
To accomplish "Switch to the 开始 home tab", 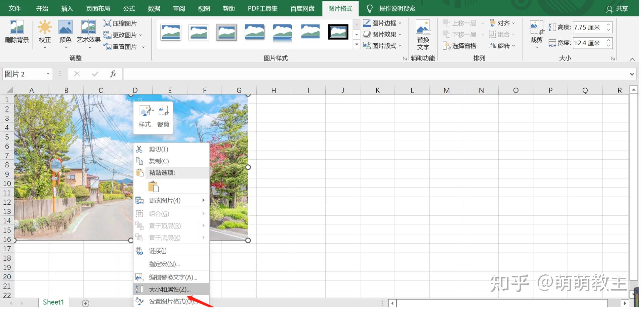I will (x=42, y=8).
